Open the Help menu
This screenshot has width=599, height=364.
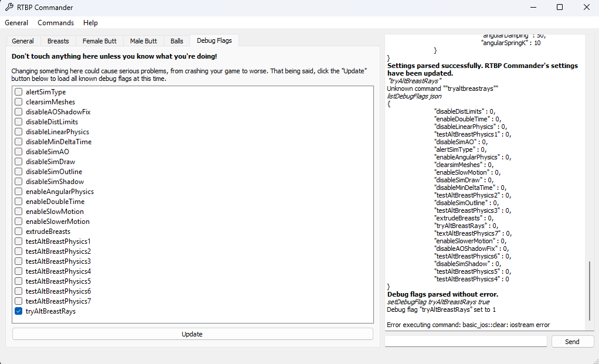click(x=90, y=22)
